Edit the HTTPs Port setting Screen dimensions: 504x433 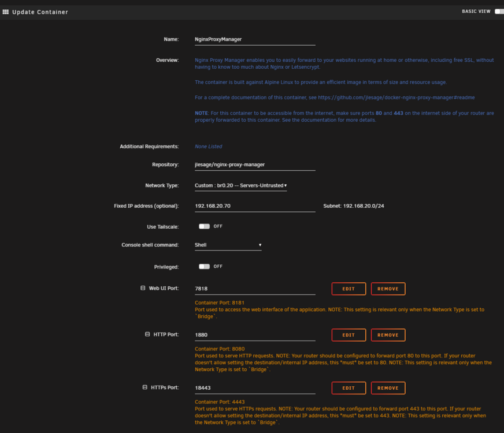coord(349,388)
